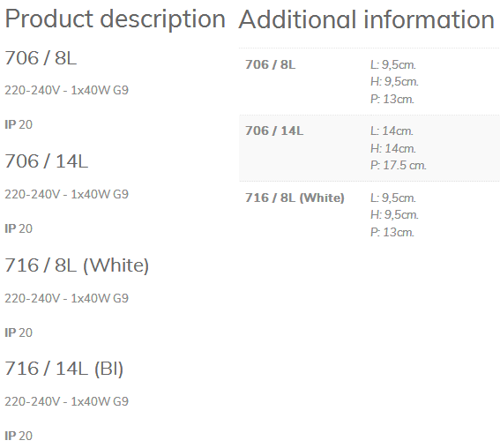Click H: 9,5cm. in the 706 / 8L row
This screenshot has width=500, height=448.
click(394, 82)
